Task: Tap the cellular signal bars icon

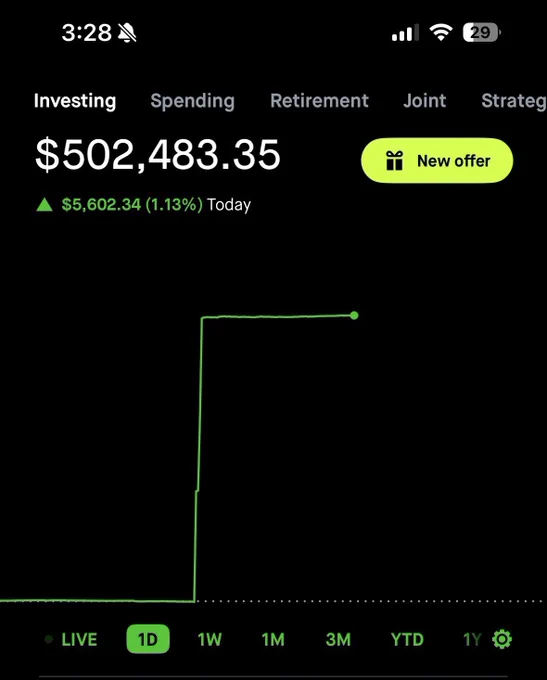Action: (405, 33)
